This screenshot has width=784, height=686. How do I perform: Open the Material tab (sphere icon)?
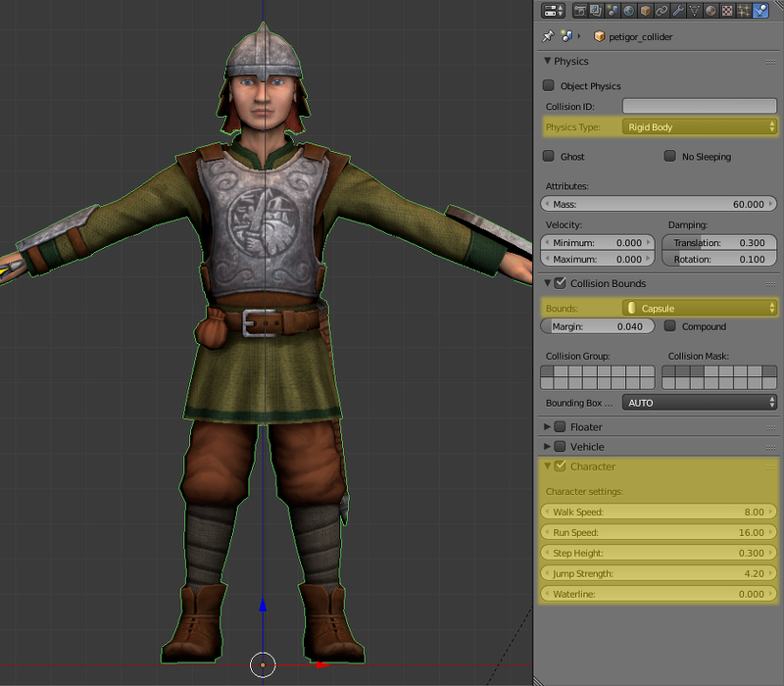711,11
